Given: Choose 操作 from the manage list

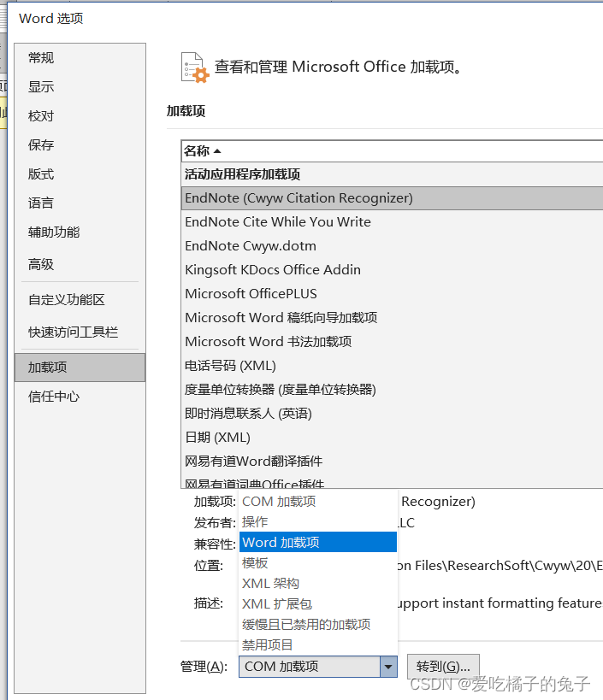Looking at the screenshot, I should point(318,522).
